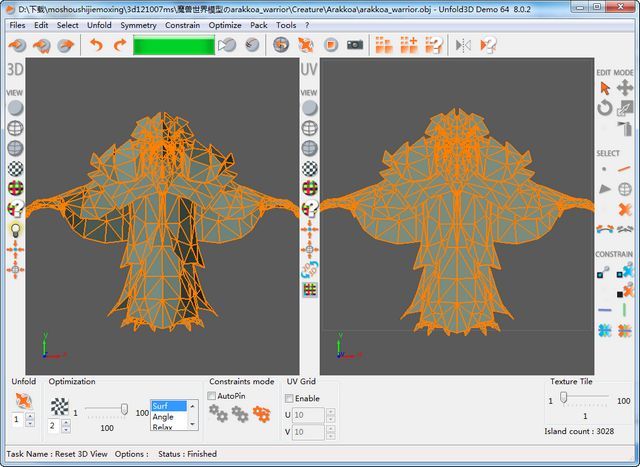Click the Undo arrow in the toolbar
Viewport: 640px width, 467px height.
point(96,45)
